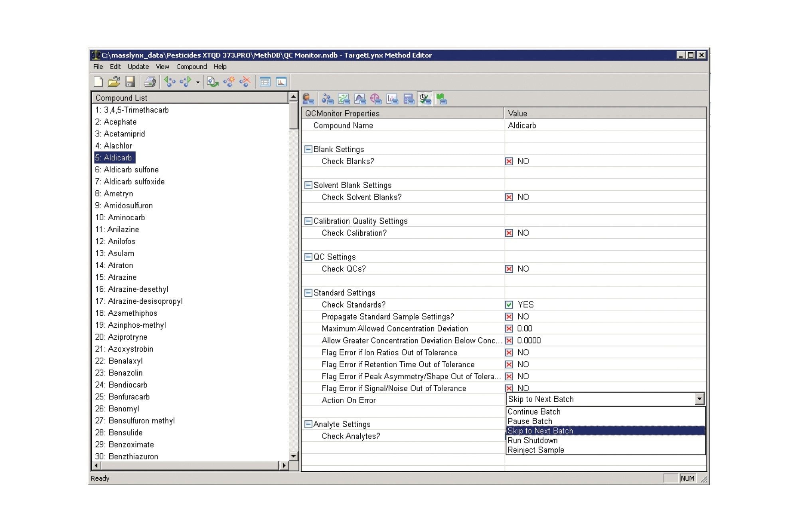
Task: Click the Compound Name value Aldicarb
Action: click(522, 126)
